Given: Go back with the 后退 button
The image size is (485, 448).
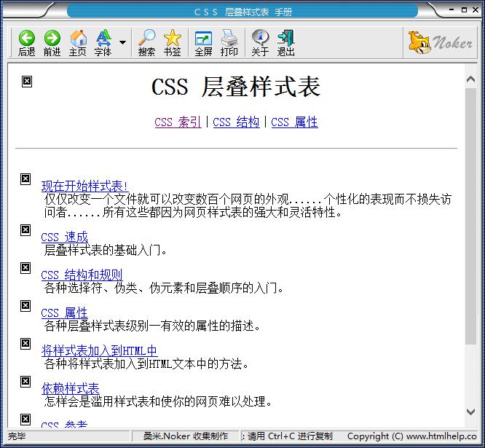Looking at the screenshot, I should click(x=27, y=43).
